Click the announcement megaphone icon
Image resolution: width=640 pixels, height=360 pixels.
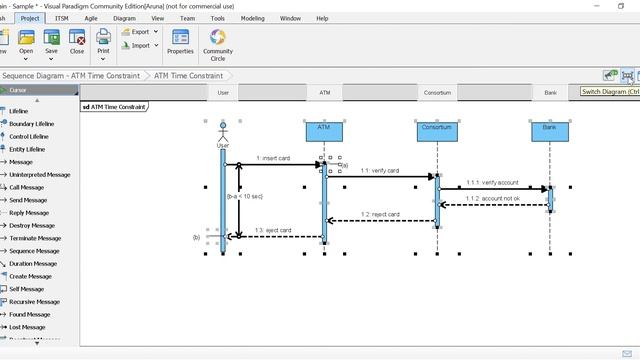(x=610, y=76)
